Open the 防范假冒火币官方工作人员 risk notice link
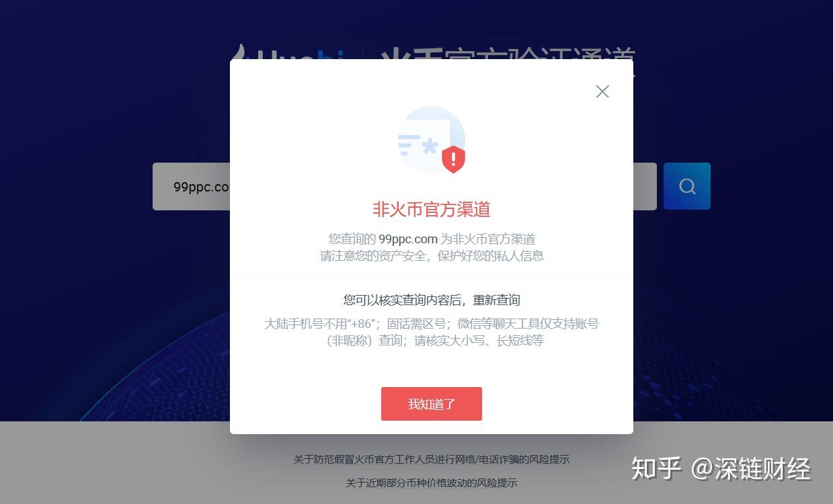 pyautogui.click(x=432, y=460)
